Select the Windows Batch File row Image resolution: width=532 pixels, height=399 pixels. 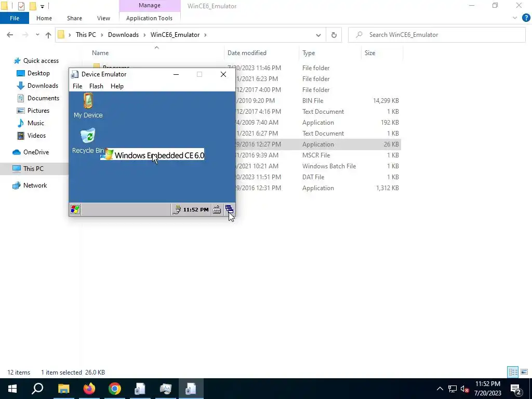point(318,166)
